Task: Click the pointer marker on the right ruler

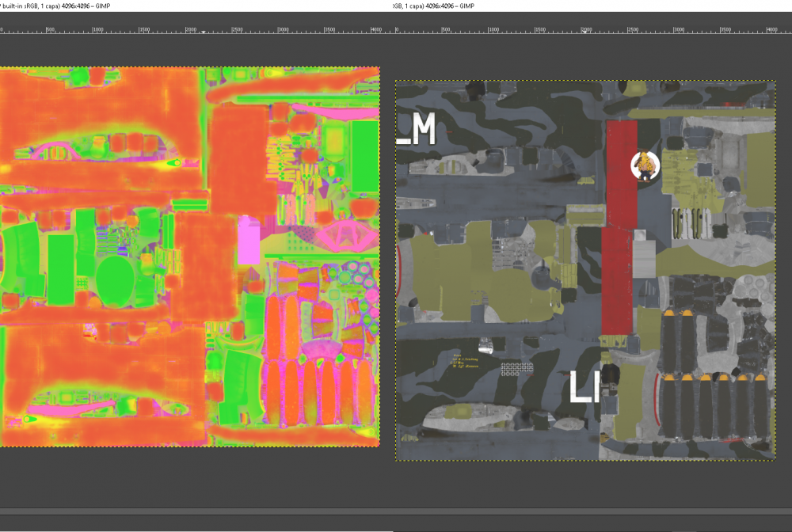Action: pos(584,32)
